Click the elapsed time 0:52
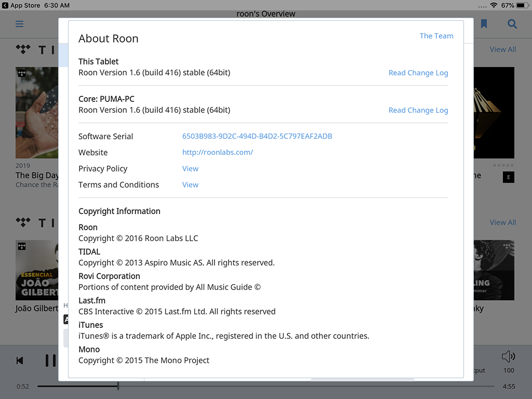 (23, 387)
